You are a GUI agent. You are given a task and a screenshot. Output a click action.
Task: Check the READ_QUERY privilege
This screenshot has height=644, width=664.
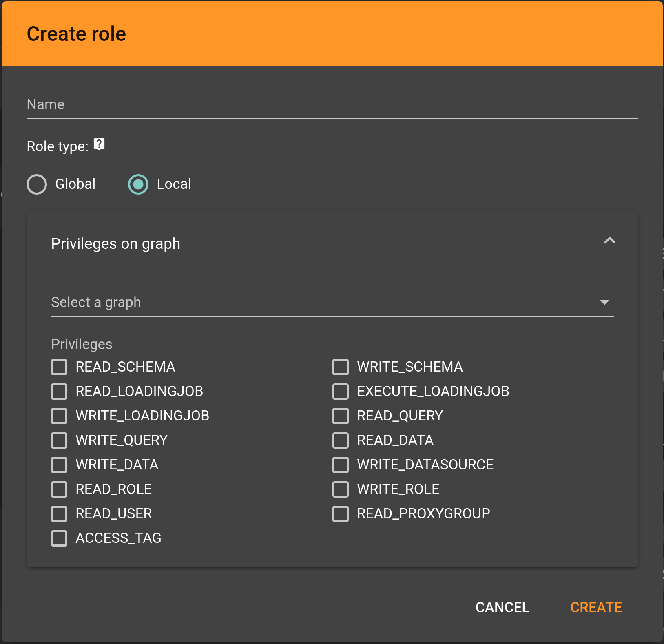(341, 416)
